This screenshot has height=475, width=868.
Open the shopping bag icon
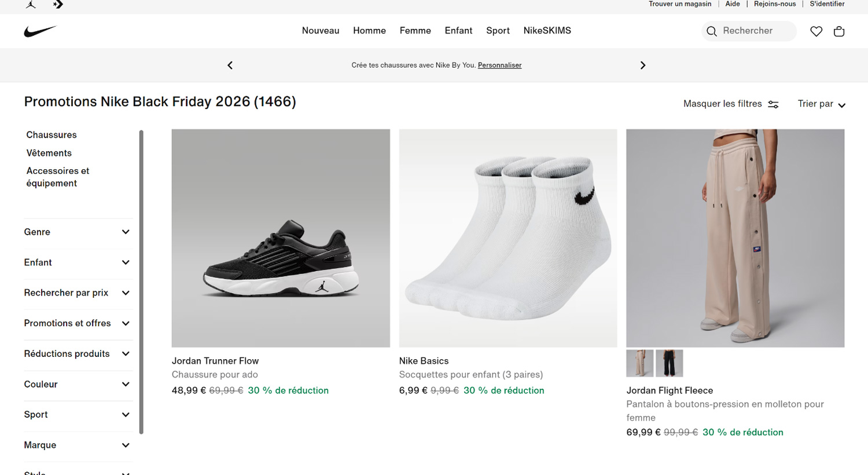pyautogui.click(x=839, y=31)
